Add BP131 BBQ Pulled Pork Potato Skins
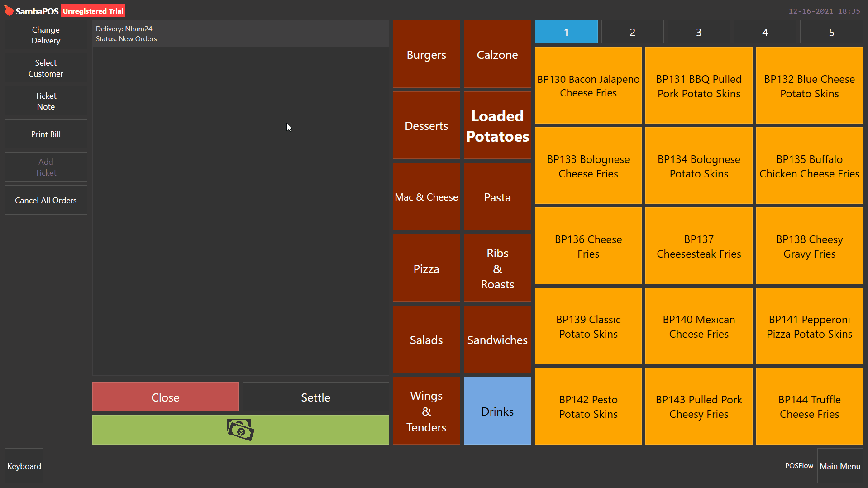 (x=699, y=86)
